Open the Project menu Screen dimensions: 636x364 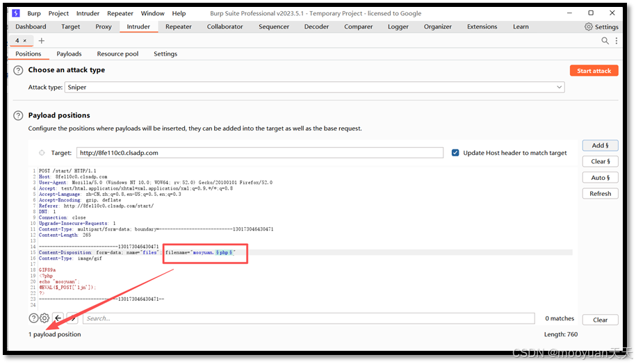58,13
